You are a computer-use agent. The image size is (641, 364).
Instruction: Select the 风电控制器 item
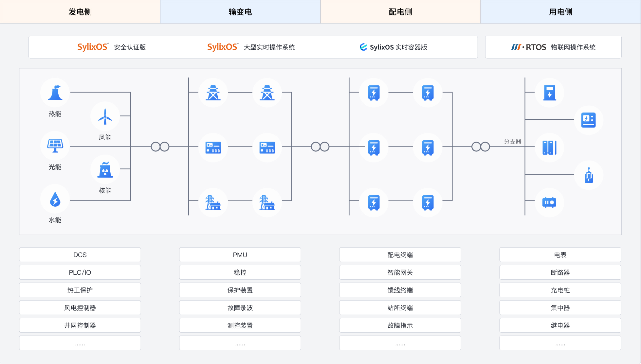[x=80, y=308]
